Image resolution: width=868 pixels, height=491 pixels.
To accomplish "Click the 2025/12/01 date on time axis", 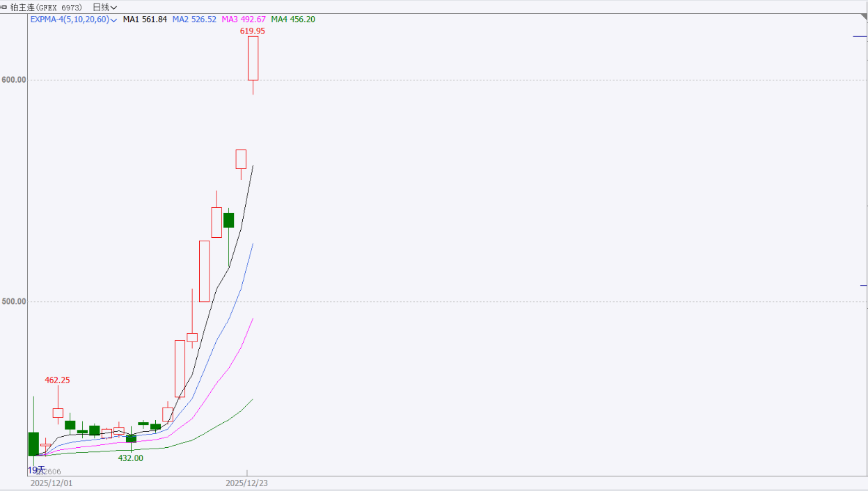I will [51, 482].
